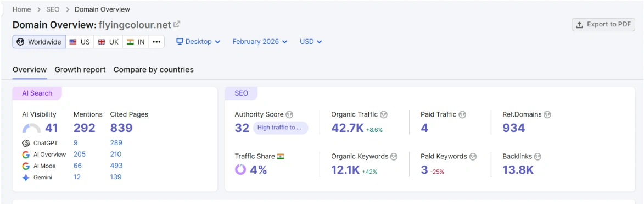Open AI Visibility score 41
The image size is (644, 204).
pyautogui.click(x=52, y=128)
